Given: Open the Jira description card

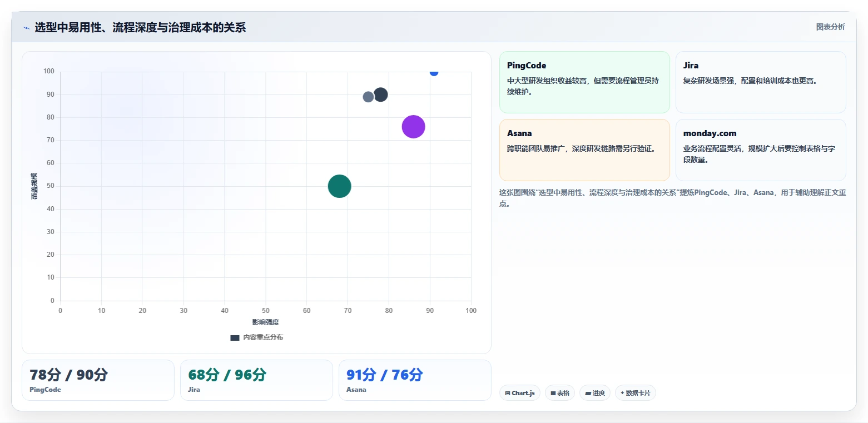Looking at the screenshot, I should (761, 82).
